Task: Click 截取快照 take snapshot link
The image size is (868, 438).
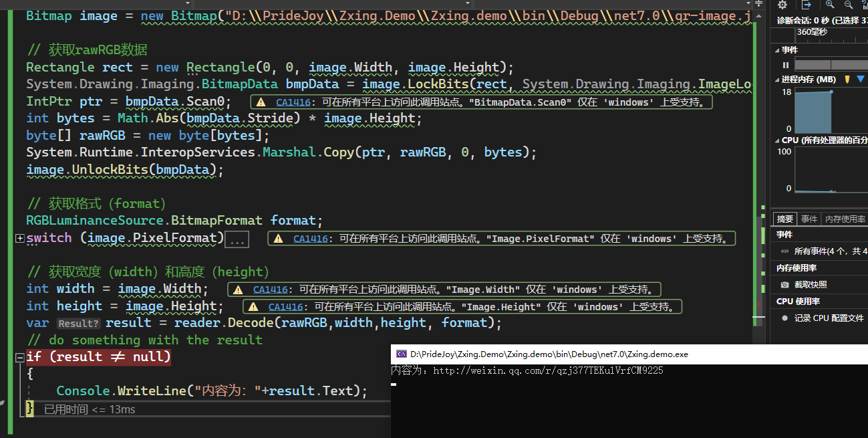Action: coord(811,285)
